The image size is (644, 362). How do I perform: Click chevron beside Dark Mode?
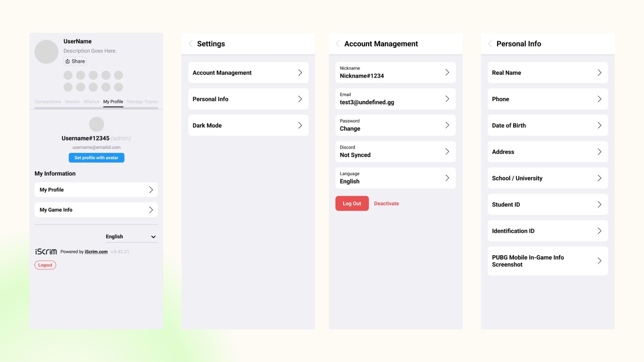click(300, 125)
